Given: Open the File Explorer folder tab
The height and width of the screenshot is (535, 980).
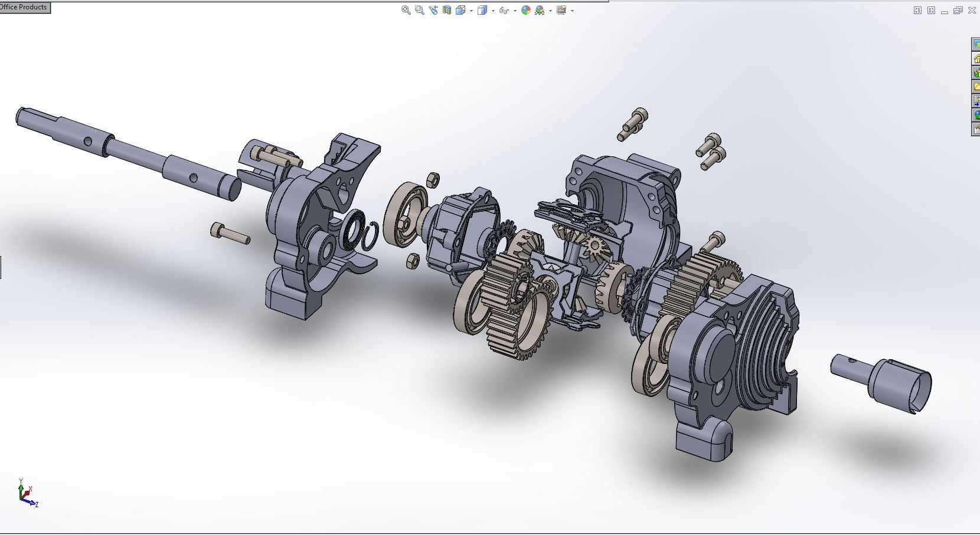Looking at the screenshot, I should coord(976,87).
